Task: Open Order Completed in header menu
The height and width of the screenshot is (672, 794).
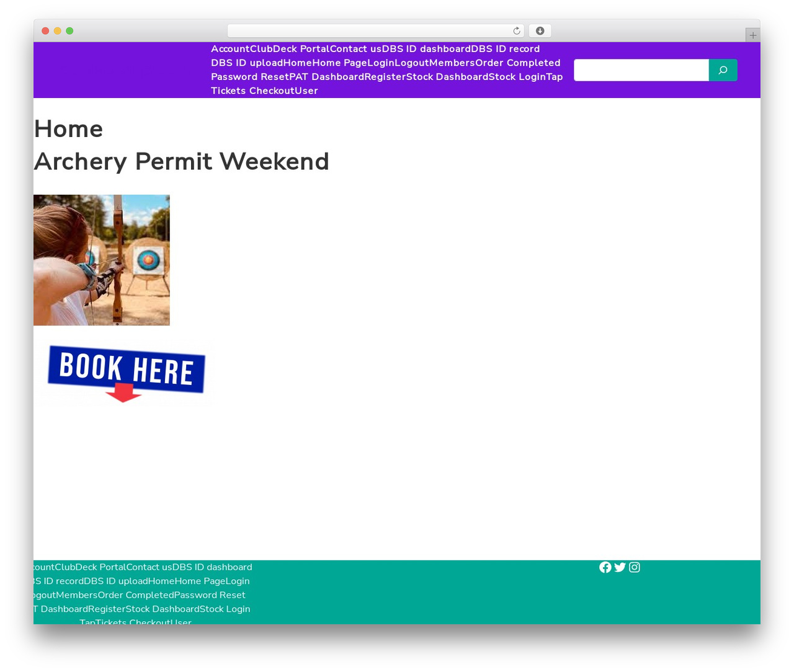Action: coord(518,63)
